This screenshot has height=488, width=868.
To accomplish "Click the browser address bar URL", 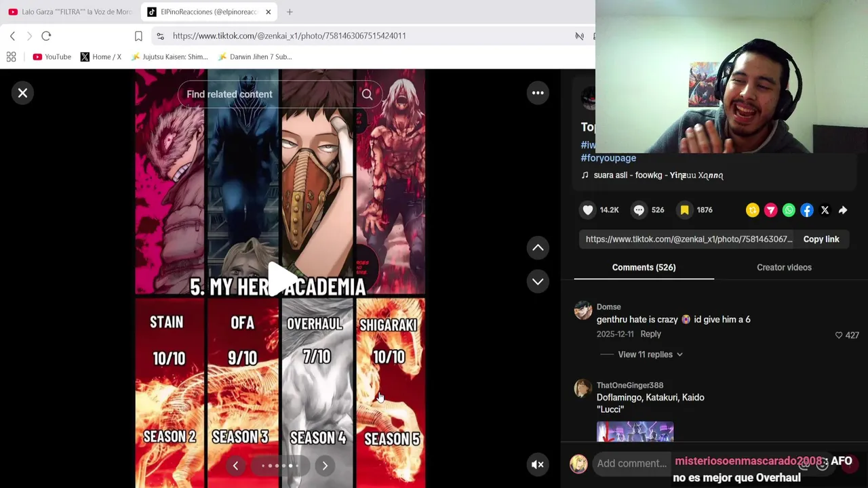I will coord(289,36).
